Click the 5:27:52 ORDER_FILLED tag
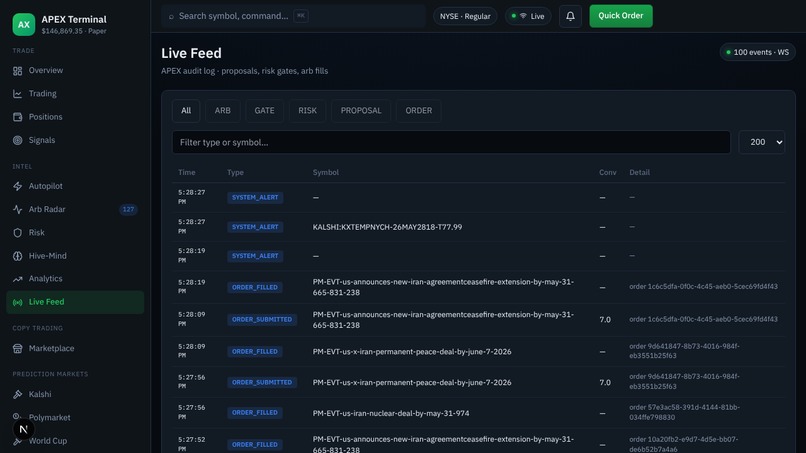This screenshot has width=806, height=453. coord(255,444)
